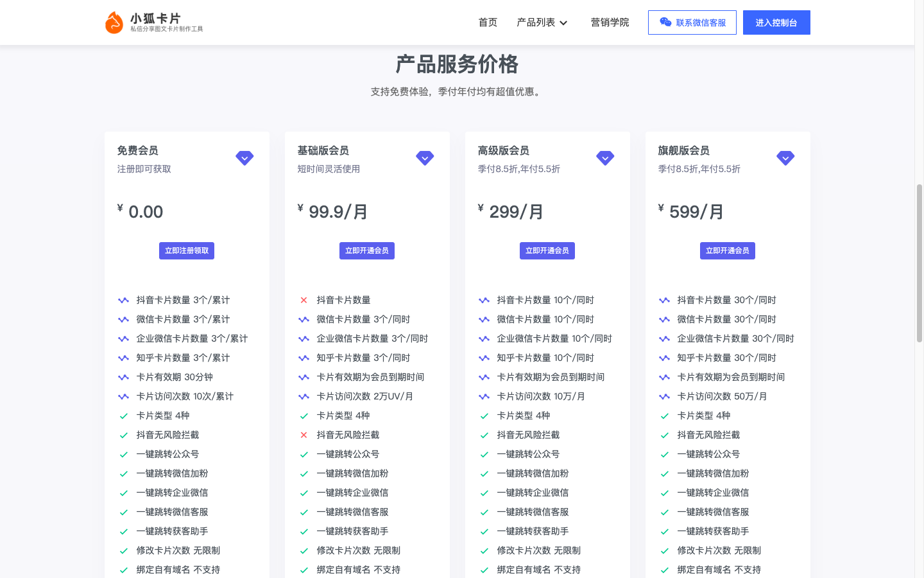The height and width of the screenshot is (578, 924).
Task: Click the check beside 一键跳转公众号 in 旗舰版会员
Action: [665, 454]
